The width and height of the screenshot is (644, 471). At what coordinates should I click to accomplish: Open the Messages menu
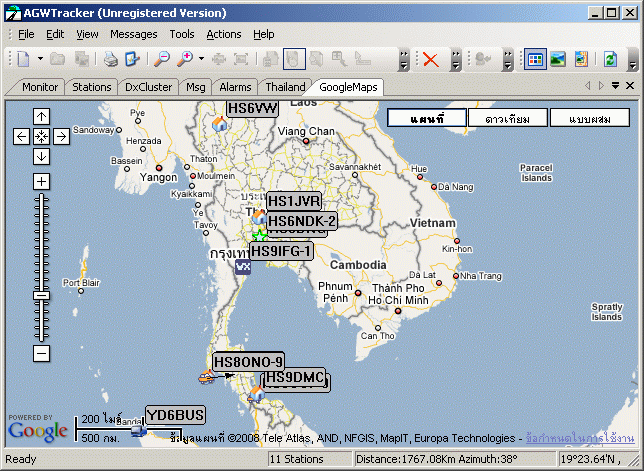[x=133, y=34]
